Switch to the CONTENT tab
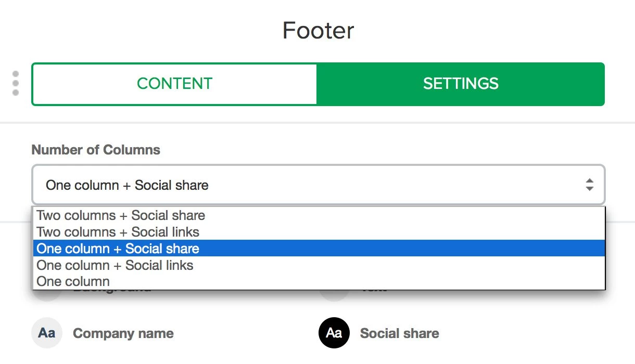Screen dimensions: 635x364 tap(174, 84)
